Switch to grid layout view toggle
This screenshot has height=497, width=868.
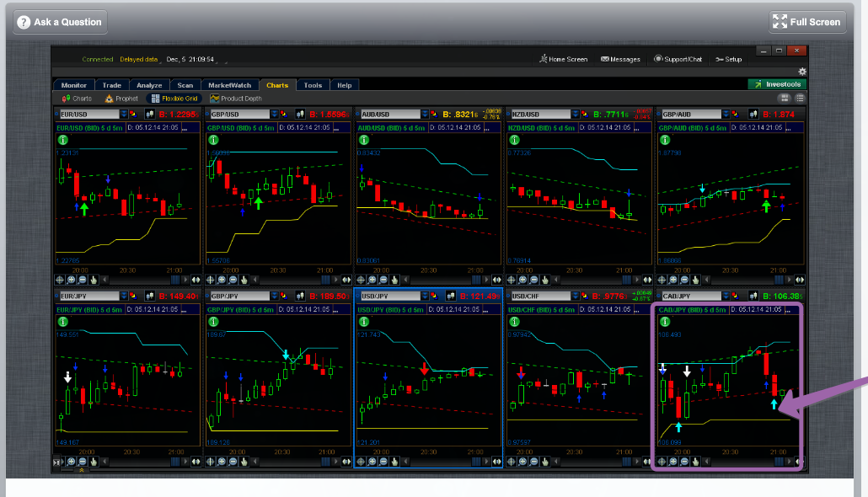tap(784, 99)
